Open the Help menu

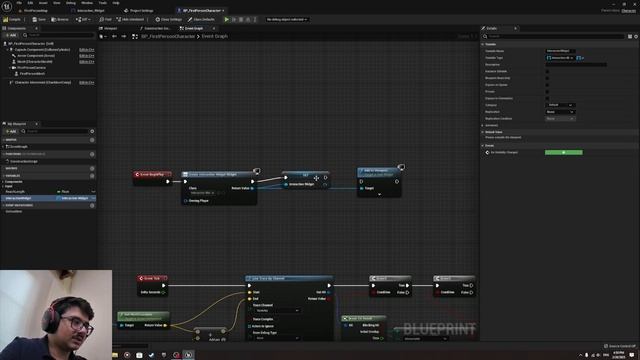pos(116,3)
